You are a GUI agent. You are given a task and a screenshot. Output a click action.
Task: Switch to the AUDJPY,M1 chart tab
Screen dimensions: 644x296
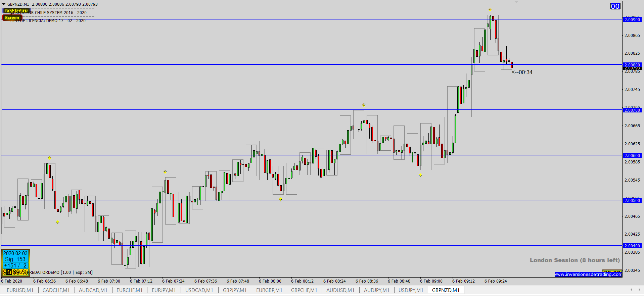[x=376, y=290]
